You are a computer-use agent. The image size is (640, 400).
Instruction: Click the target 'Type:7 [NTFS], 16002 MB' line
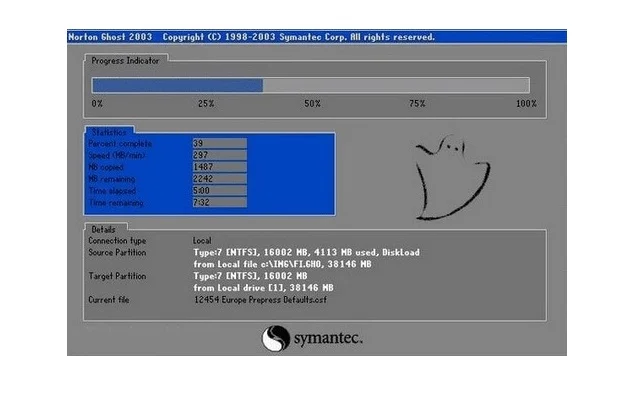[x=250, y=276]
